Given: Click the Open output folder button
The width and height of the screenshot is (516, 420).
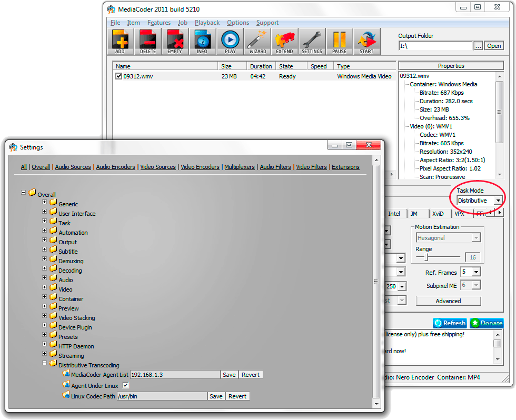Looking at the screenshot, I should tap(494, 46).
